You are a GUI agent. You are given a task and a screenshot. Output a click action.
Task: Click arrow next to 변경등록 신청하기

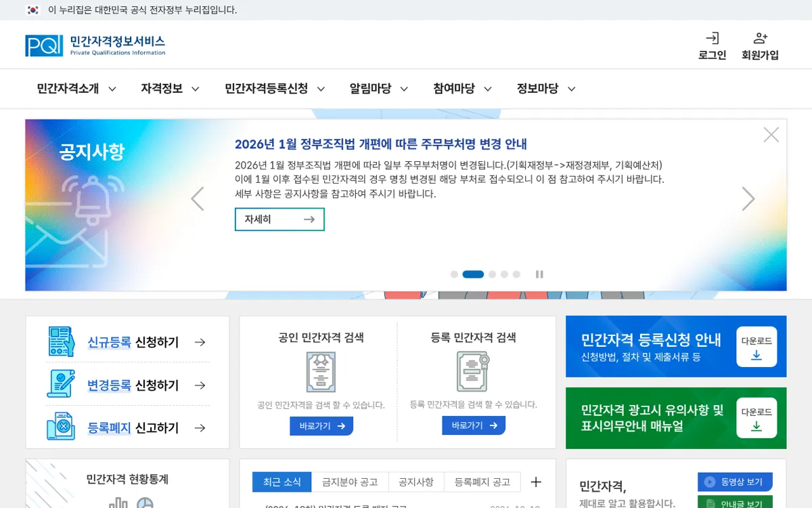pyautogui.click(x=200, y=385)
